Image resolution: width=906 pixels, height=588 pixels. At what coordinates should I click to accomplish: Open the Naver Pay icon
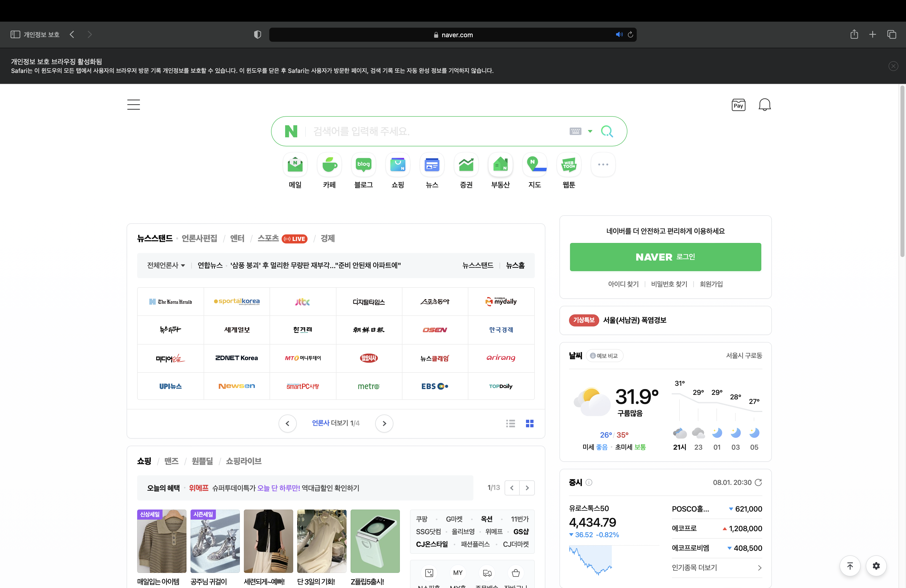pos(738,105)
